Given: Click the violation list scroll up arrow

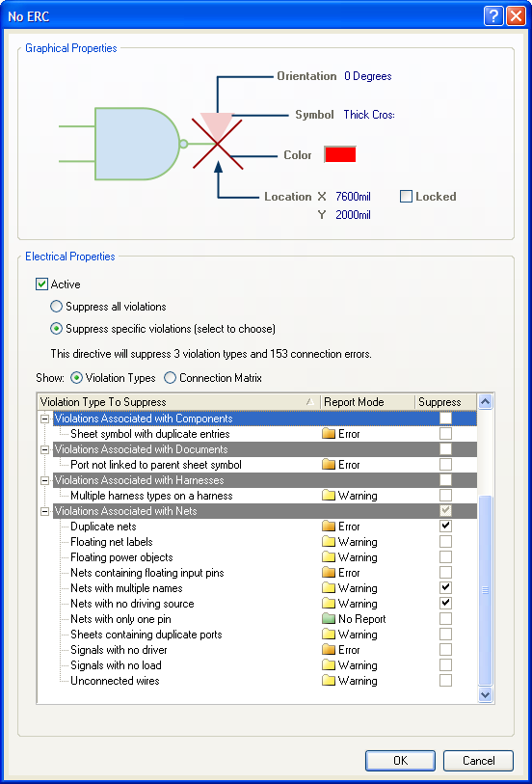Looking at the screenshot, I should [x=485, y=402].
